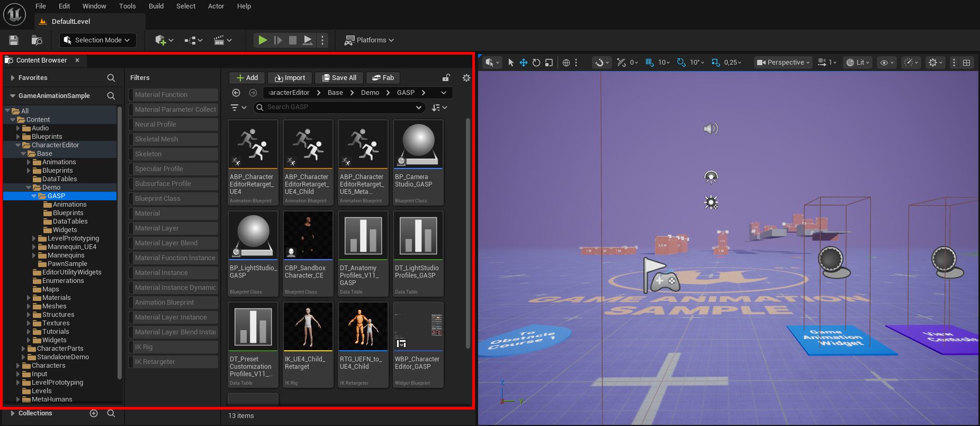Stop the play session

coord(292,40)
